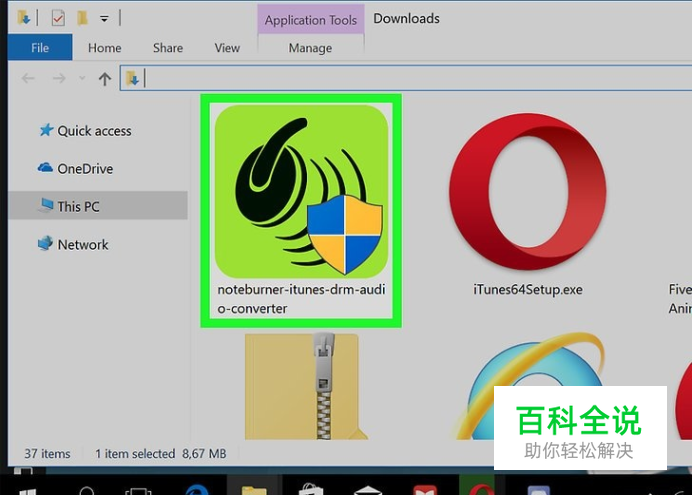Open the Share ribbon tab

coord(168,48)
